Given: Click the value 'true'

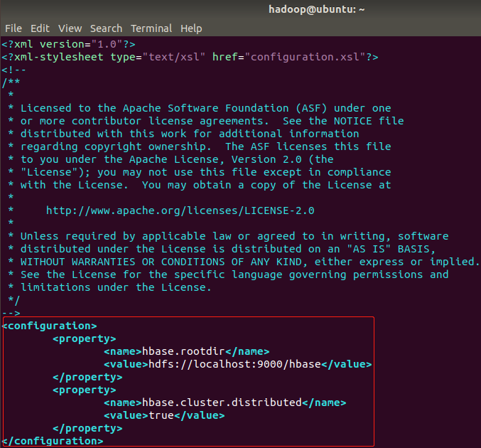Looking at the screenshot, I should (x=161, y=415).
